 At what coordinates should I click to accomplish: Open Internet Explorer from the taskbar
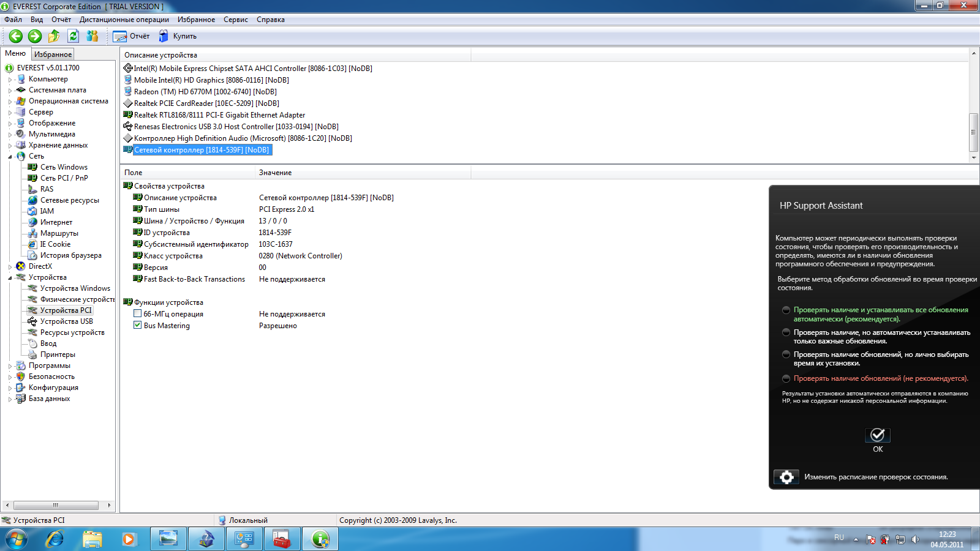coord(55,539)
